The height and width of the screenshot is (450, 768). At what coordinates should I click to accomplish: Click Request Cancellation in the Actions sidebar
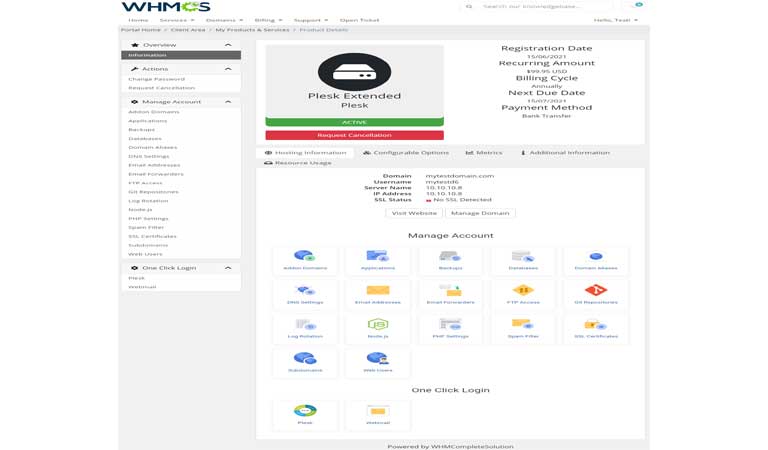pos(162,88)
